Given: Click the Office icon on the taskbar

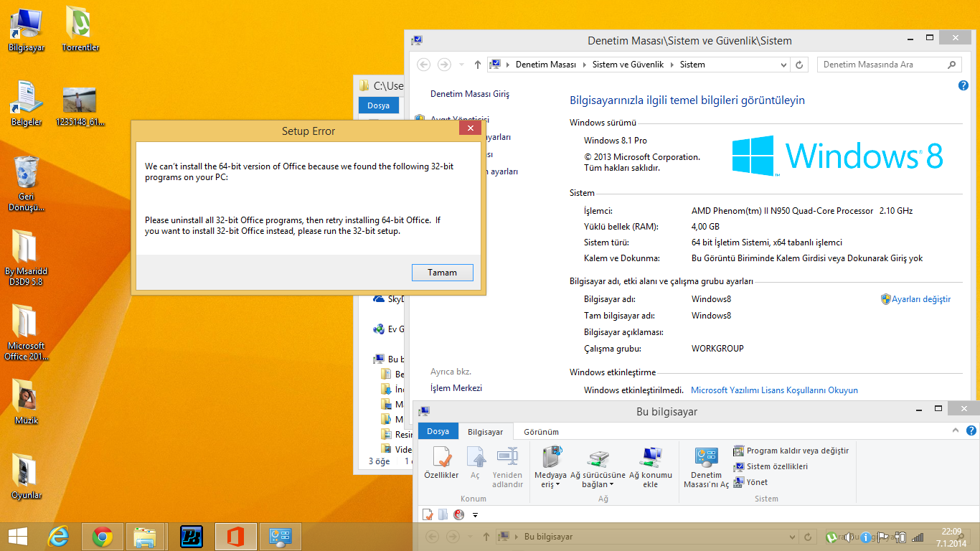Looking at the screenshot, I should pyautogui.click(x=236, y=537).
